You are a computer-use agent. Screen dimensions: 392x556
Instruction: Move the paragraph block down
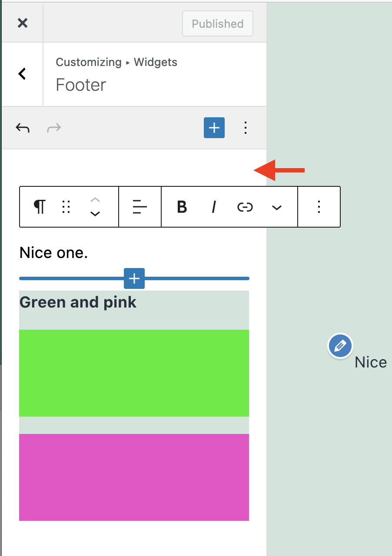click(x=95, y=214)
